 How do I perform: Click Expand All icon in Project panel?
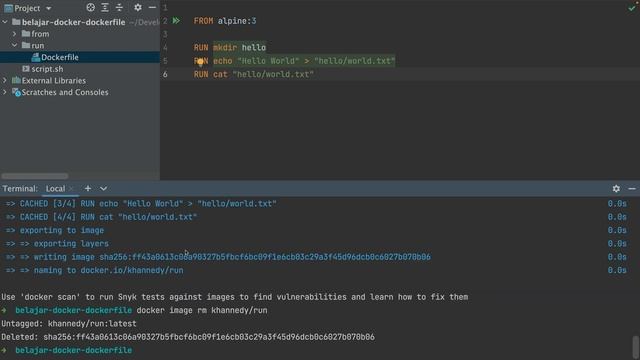pyautogui.click(x=105, y=7)
